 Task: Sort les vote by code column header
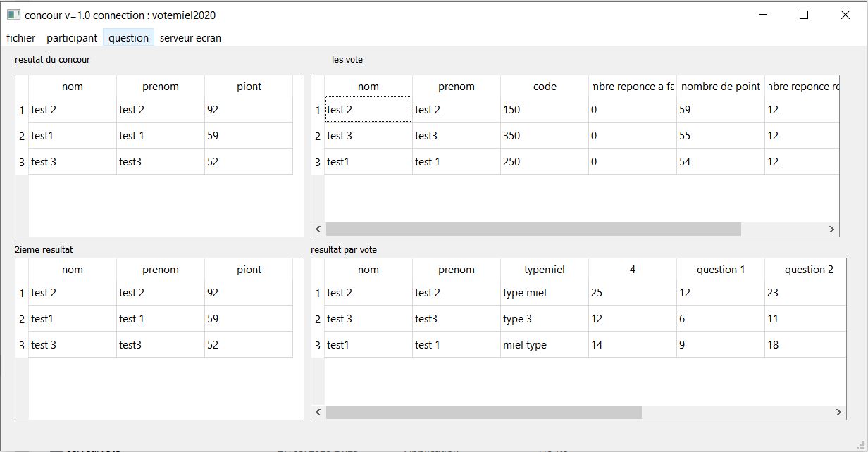[x=544, y=87]
